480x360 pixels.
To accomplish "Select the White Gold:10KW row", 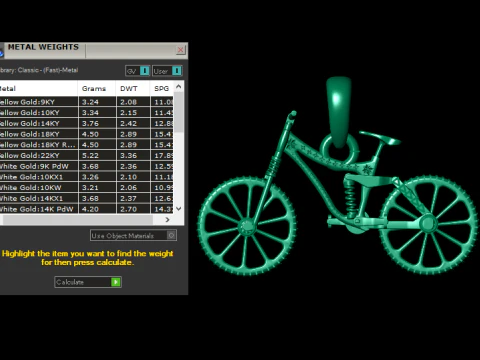I will [87, 187].
